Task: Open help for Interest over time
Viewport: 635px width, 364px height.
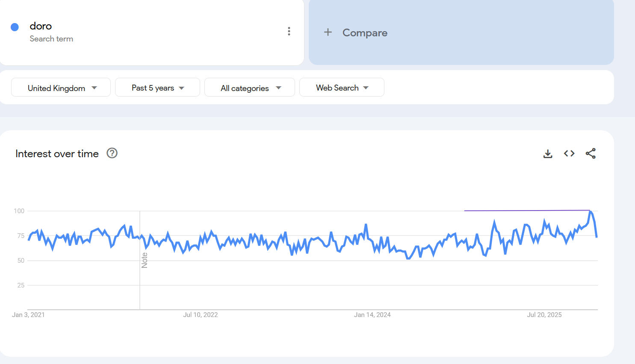Action: [112, 153]
